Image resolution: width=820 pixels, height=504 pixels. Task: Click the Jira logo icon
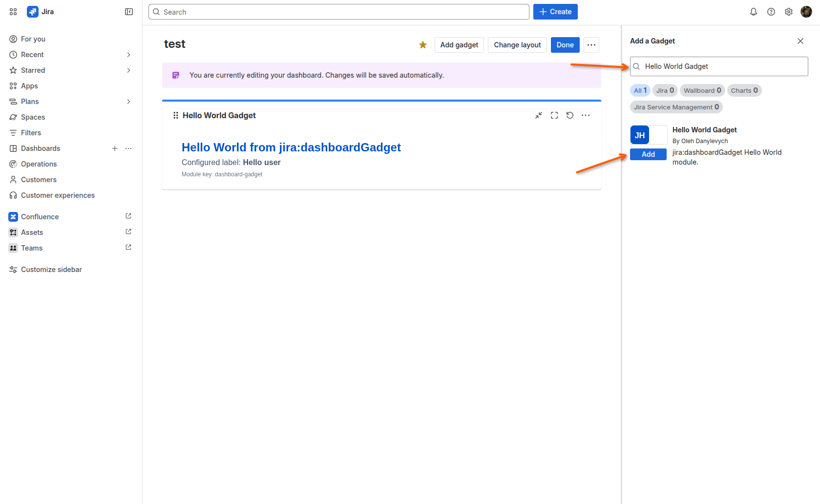tap(33, 12)
